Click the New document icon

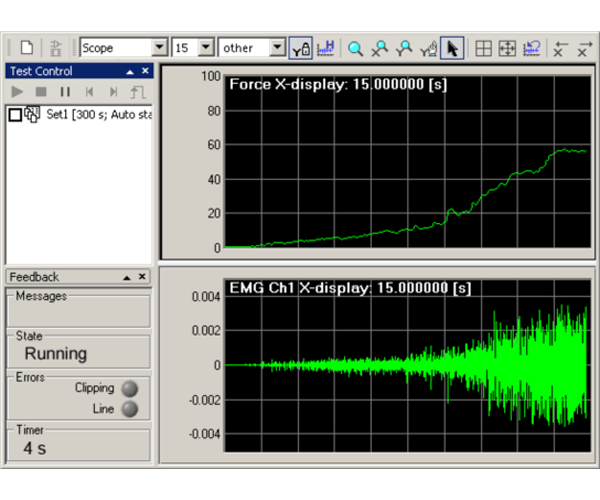click(27, 48)
